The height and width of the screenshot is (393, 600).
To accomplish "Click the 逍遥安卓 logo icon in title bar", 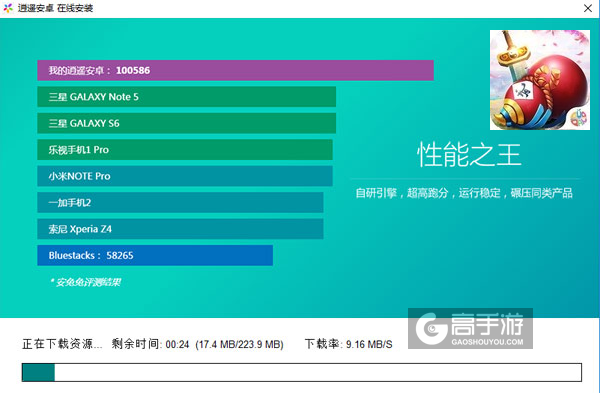I will pos(8,8).
